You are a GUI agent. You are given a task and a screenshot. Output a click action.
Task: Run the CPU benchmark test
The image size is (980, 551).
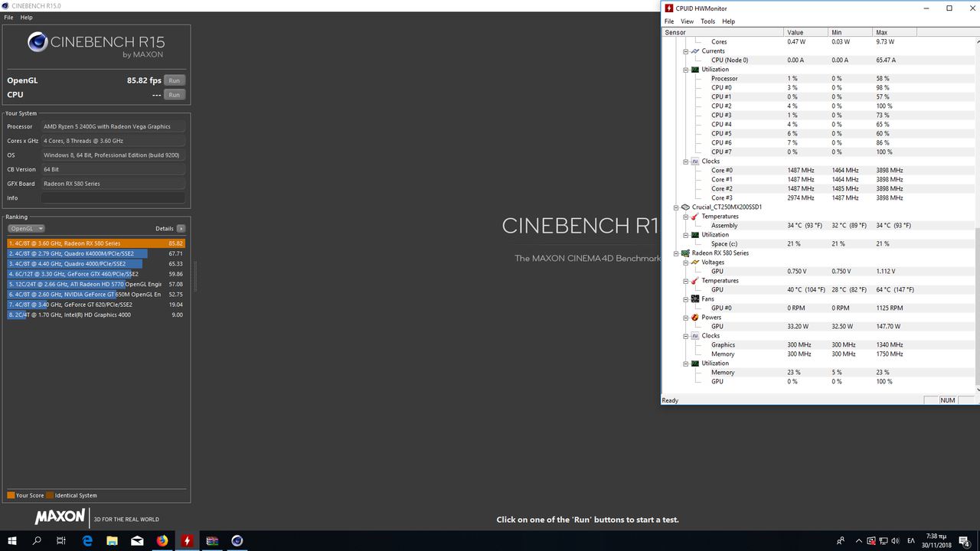[x=175, y=95]
